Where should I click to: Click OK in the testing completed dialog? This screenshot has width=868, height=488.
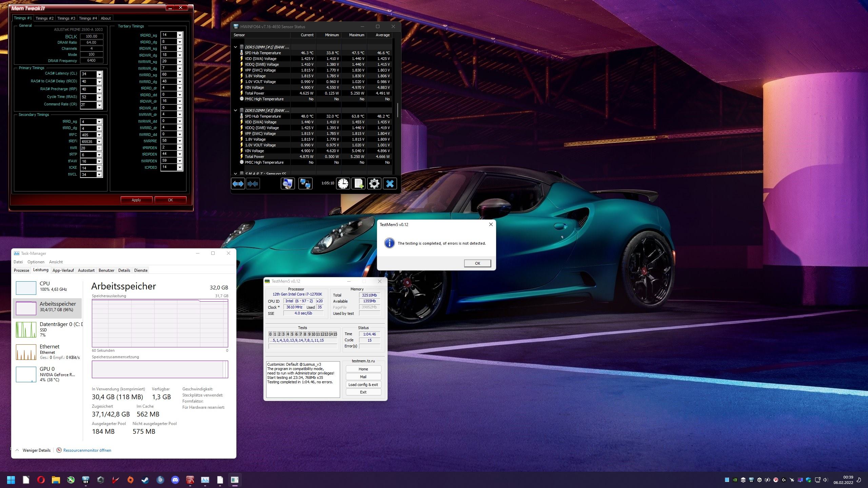coord(477,263)
